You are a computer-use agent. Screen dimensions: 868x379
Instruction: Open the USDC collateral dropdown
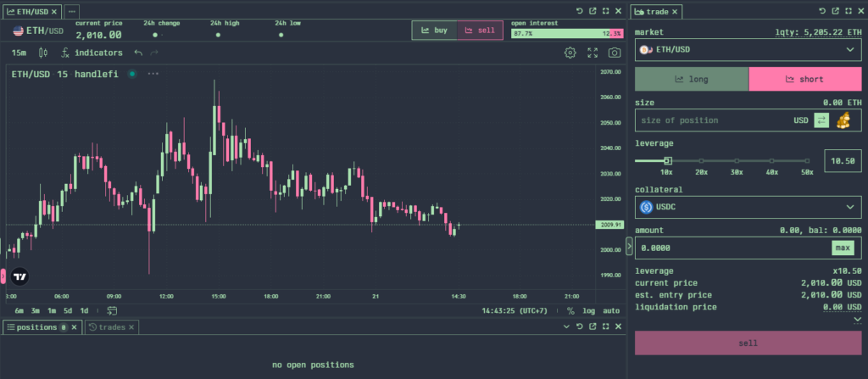pos(748,207)
